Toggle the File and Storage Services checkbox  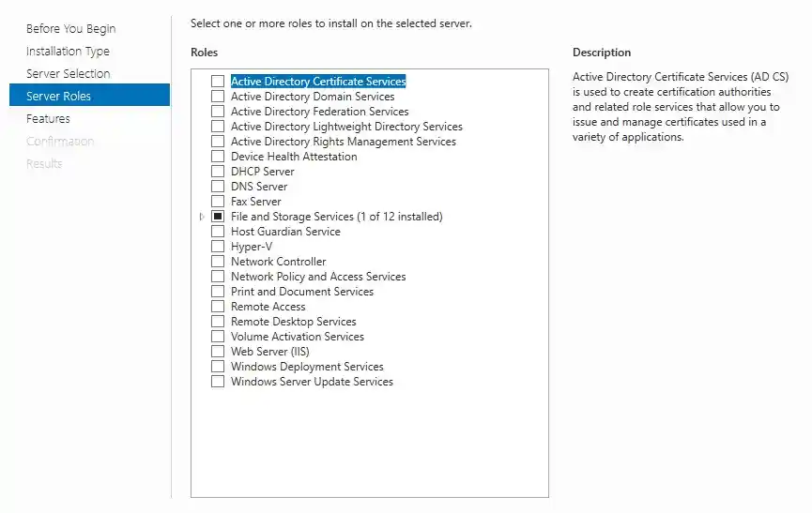(218, 217)
